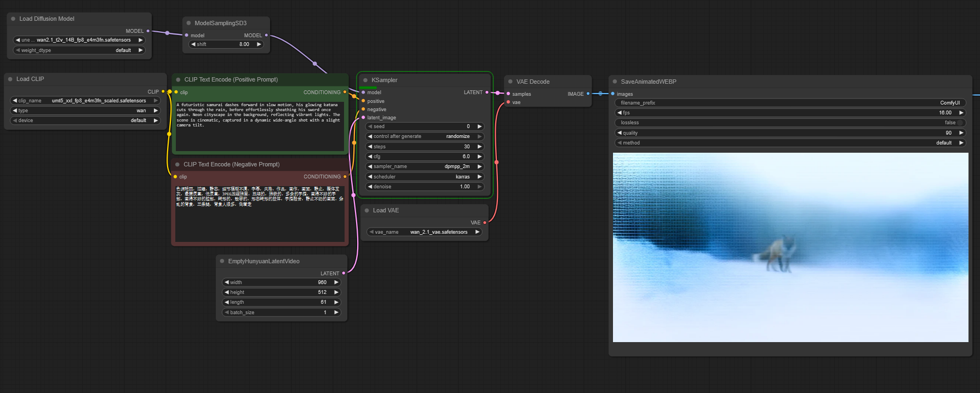Image resolution: width=980 pixels, height=393 pixels.
Task: Click the samples input socket on VAE Decode
Action: point(508,94)
